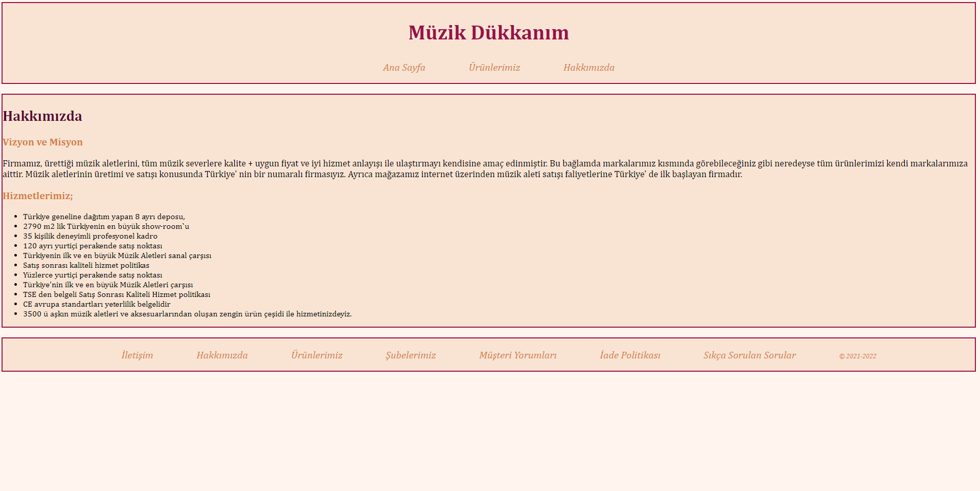This screenshot has width=980, height=491.
Task: Open Ürünlerimiz from the top navigation
Action: pos(494,67)
